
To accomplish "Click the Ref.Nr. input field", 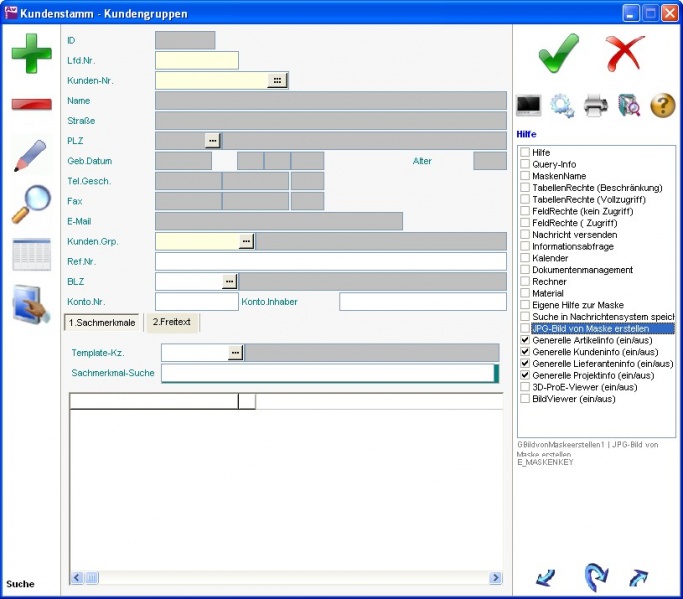I will 330,262.
